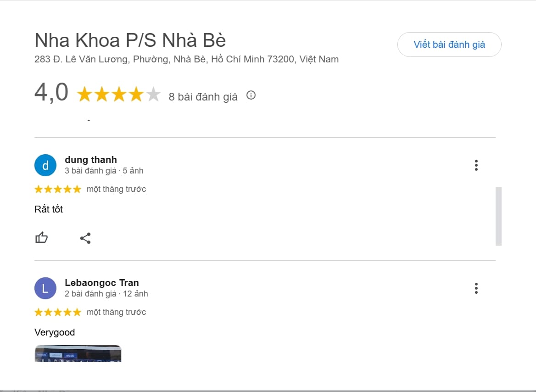Open the three-dot menu on dung thanh's review
Viewport: 536px width, 392px height.
tap(476, 165)
